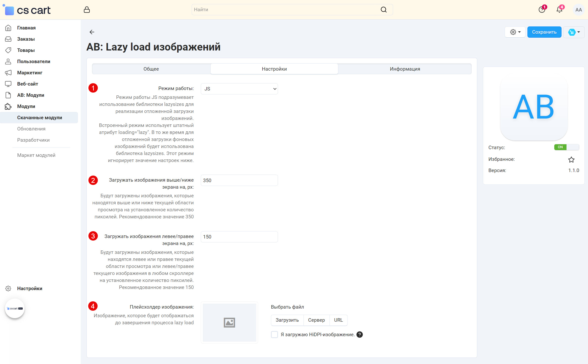Click the page title AB: Lazy load изображений
The width and height of the screenshot is (588, 364).
153,47
